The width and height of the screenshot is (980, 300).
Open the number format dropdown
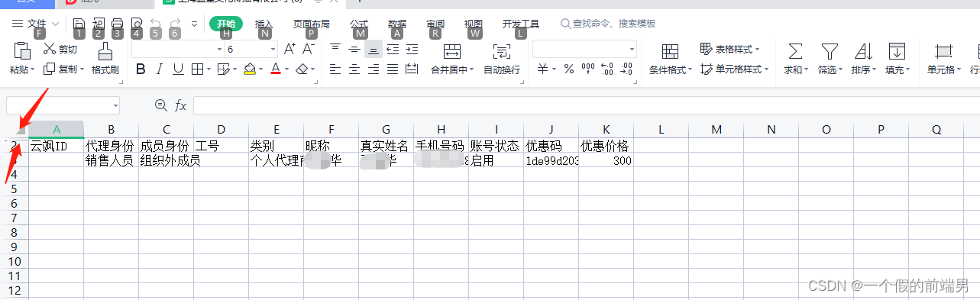[632, 49]
